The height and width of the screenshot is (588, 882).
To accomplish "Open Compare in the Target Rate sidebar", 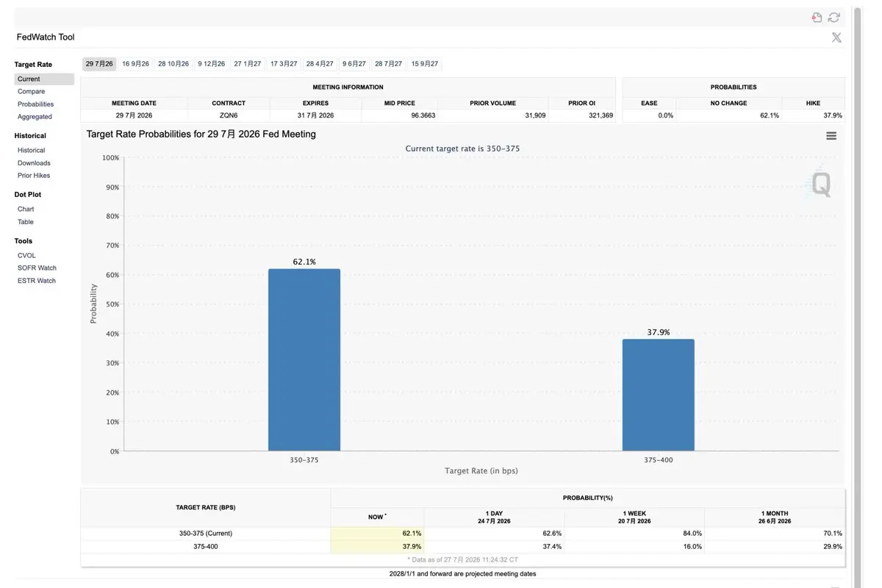I will pos(32,92).
